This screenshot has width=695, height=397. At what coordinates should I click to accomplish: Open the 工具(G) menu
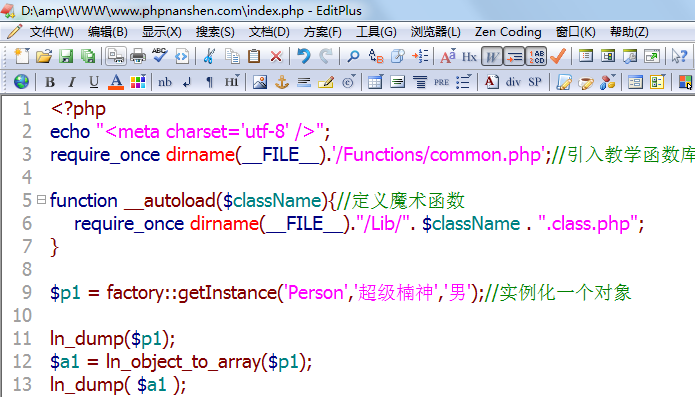point(376,32)
